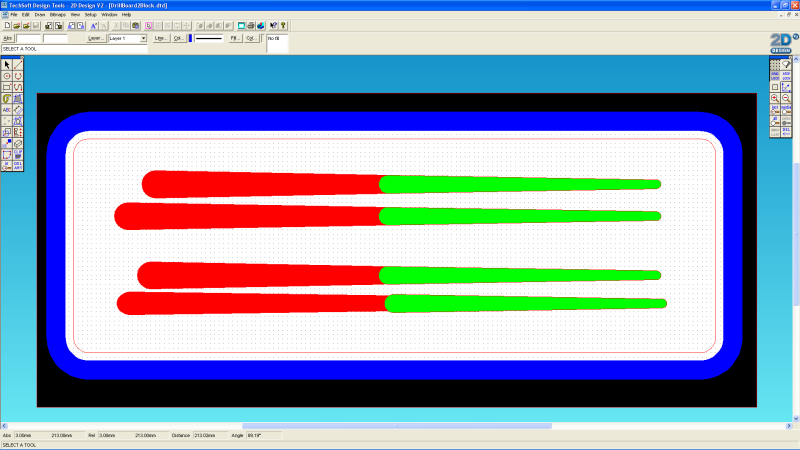The width and height of the screenshot is (800, 450).
Task: Open the File menu
Action: click(14, 15)
